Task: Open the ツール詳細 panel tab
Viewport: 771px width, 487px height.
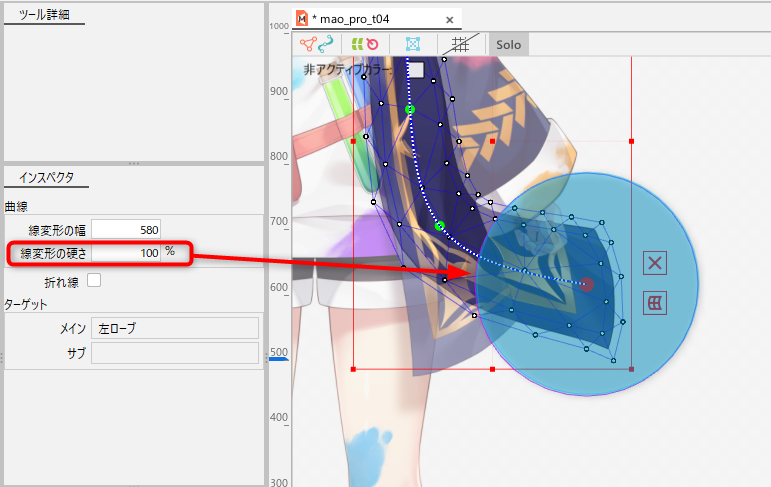Action: [45, 15]
